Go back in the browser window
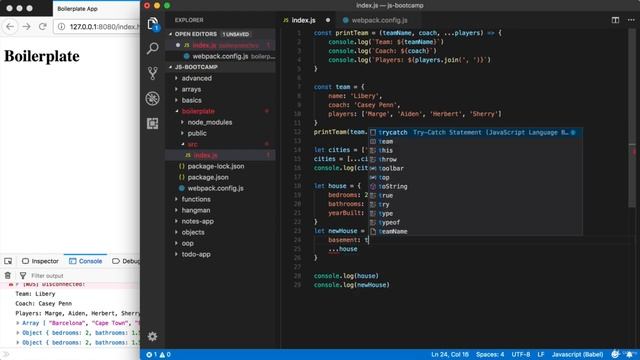This screenshot has width=640, height=360. coord(10,27)
